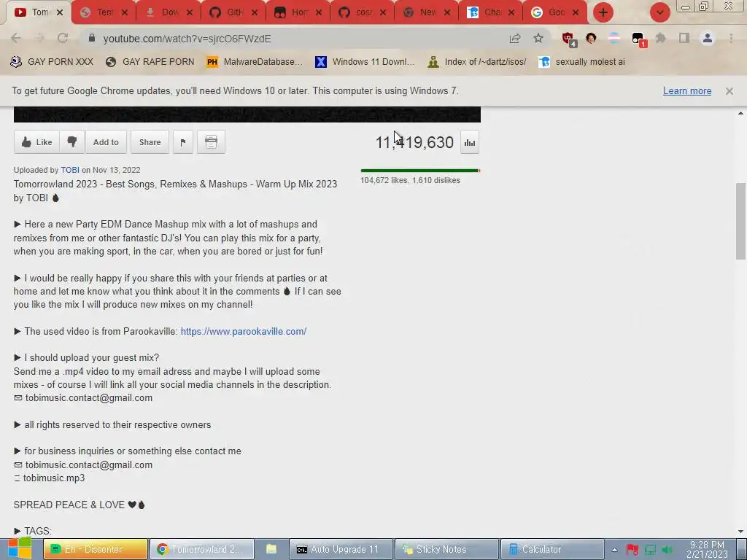The image size is (747, 560).
Task: Close the 'GitH' tab
Action: click(x=255, y=12)
